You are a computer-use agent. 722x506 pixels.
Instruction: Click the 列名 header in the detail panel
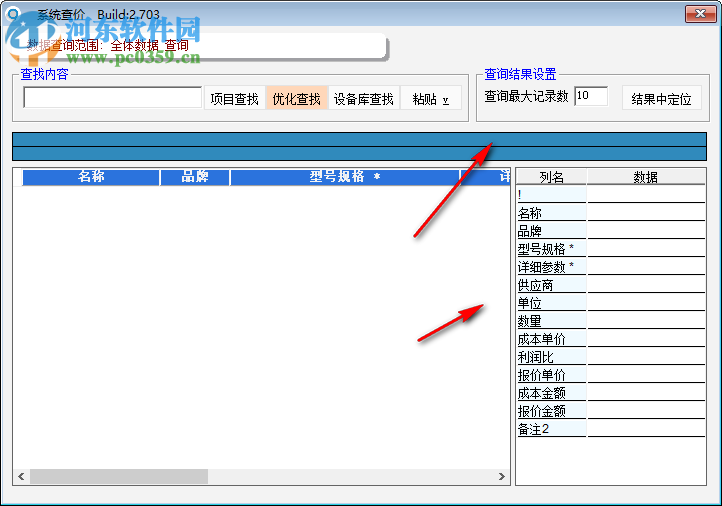click(551, 177)
